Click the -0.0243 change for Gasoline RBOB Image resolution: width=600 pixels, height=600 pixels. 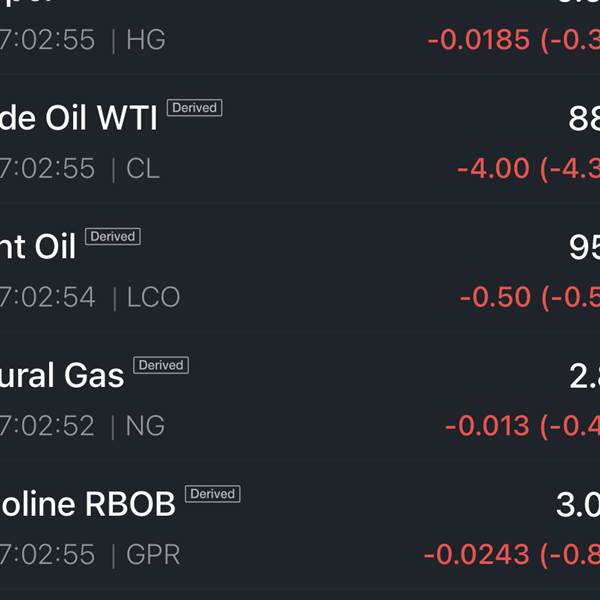point(477,554)
